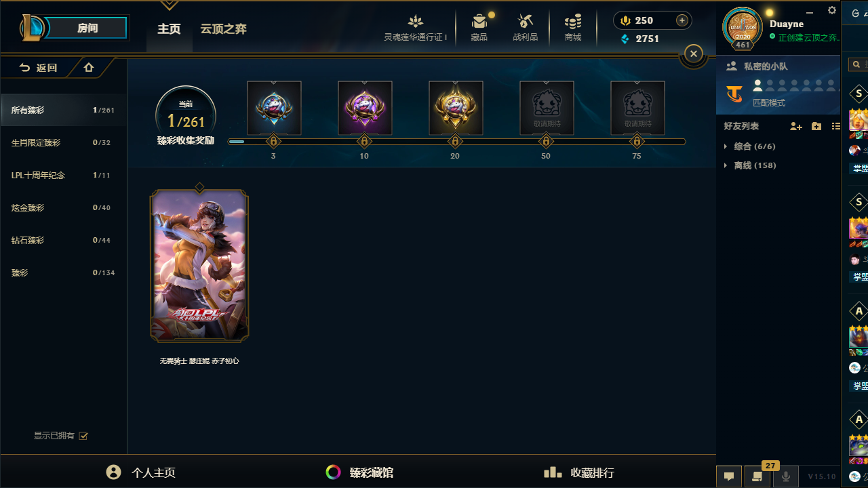This screenshot has width=868, height=488.
Task: Toggle the 显示已拥有 checkbox
Action: (x=83, y=436)
